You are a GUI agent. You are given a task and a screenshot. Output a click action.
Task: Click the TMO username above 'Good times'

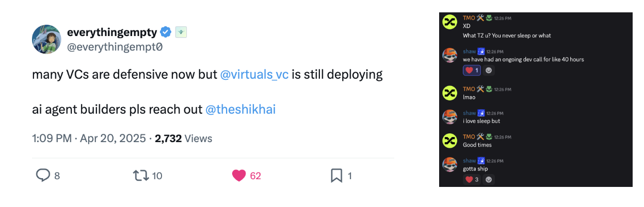click(x=469, y=136)
